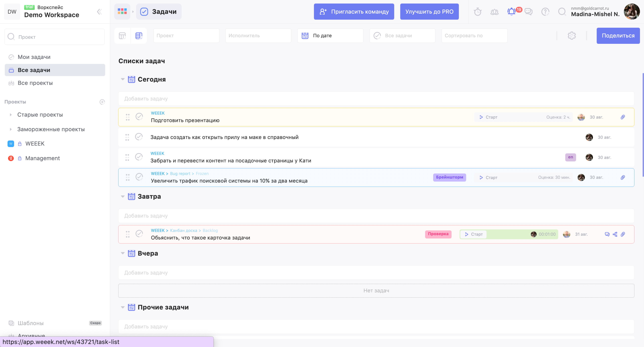Expand Замороженные проекты folder
The height and width of the screenshot is (347, 644).
tap(11, 129)
